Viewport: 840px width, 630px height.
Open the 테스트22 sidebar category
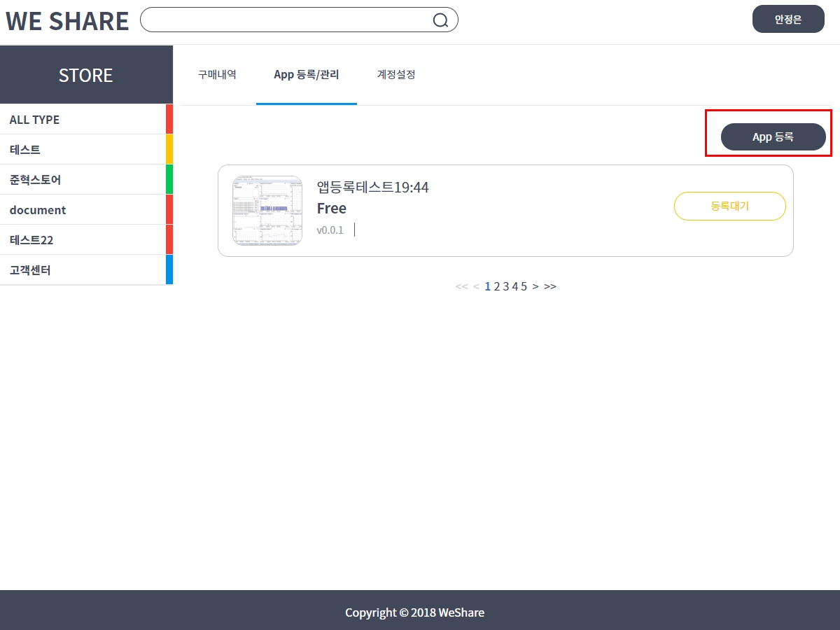pyautogui.click(x=84, y=240)
